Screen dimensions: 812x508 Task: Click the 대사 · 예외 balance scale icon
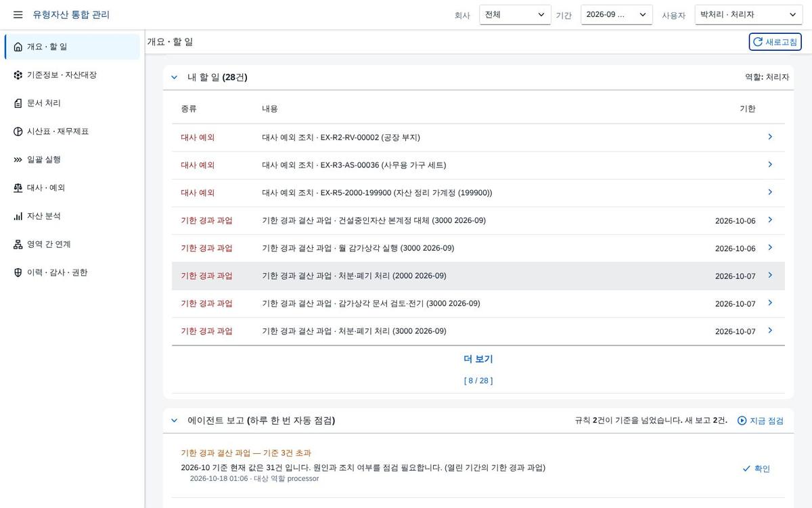(x=18, y=188)
